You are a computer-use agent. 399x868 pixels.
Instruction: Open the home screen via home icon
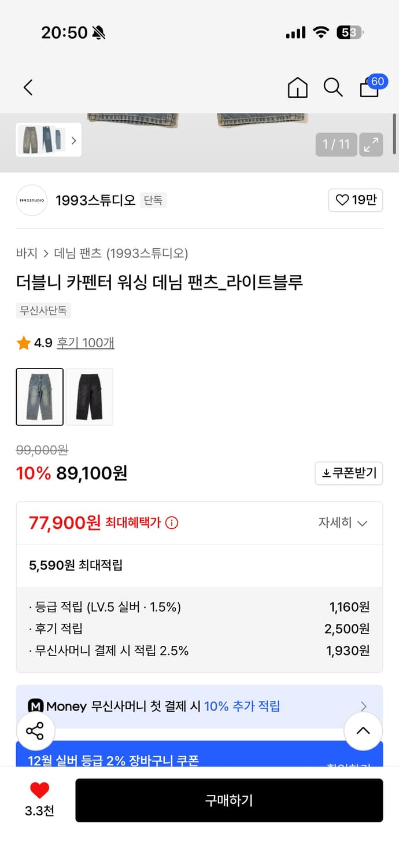point(297,88)
